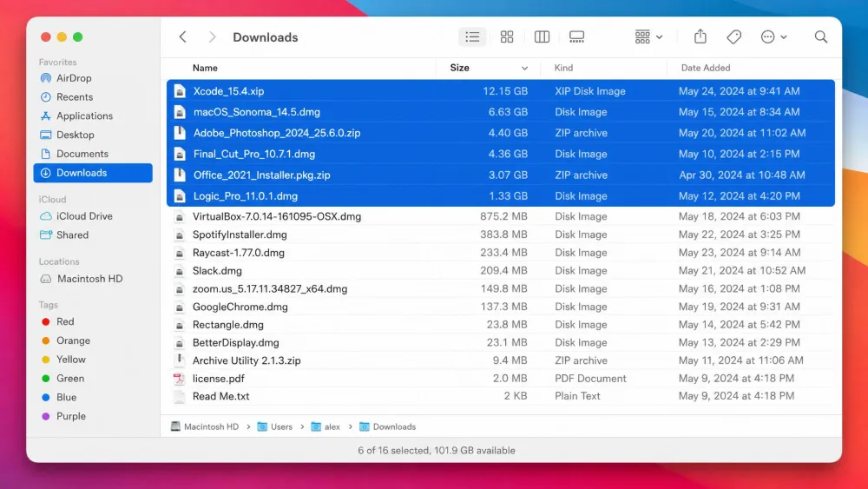Image resolution: width=868 pixels, height=489 pixels.
Task: Click the Adobe_Photoshop_2024_25.6.0.zip file icon
Action: click(180, 133)
